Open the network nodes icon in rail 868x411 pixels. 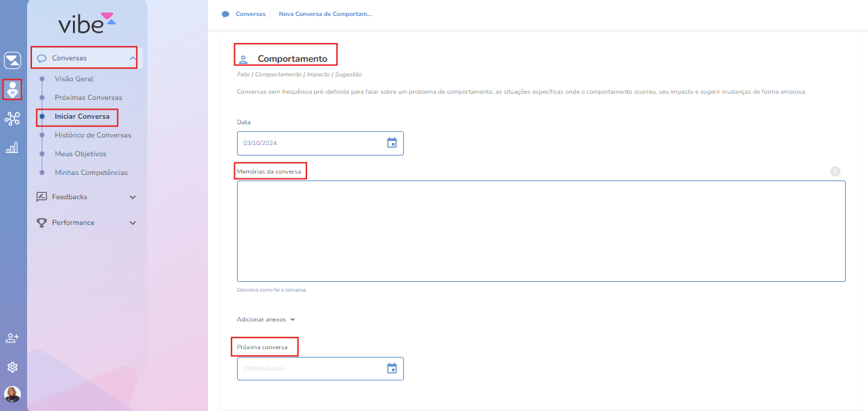point(13,119)
